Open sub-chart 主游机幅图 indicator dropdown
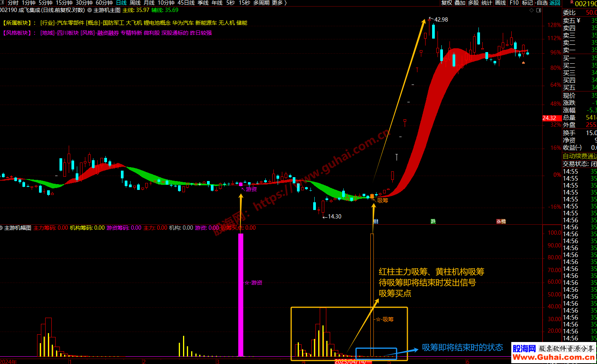Screen dimensions: 597x364 (1, 228)
